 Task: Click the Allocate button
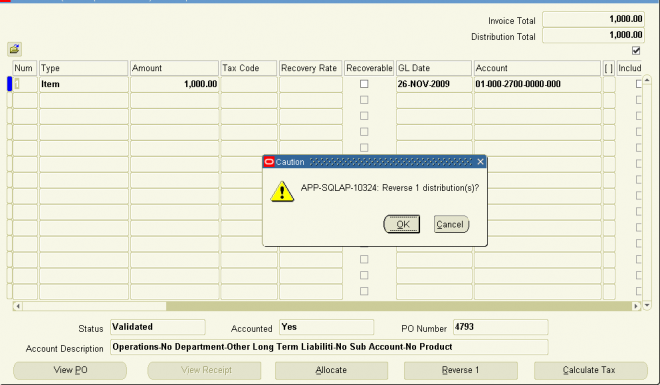tap(331, 370)
